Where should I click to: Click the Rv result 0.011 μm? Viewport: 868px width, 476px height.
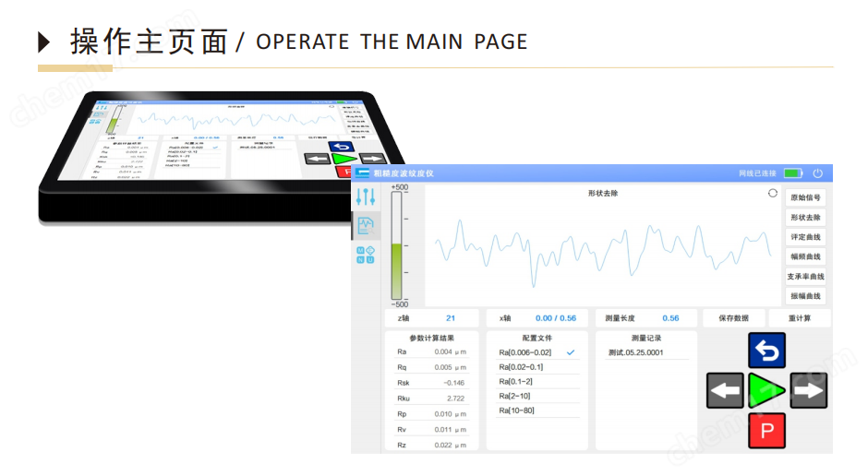pyautogui.click(x=450, y=430)
